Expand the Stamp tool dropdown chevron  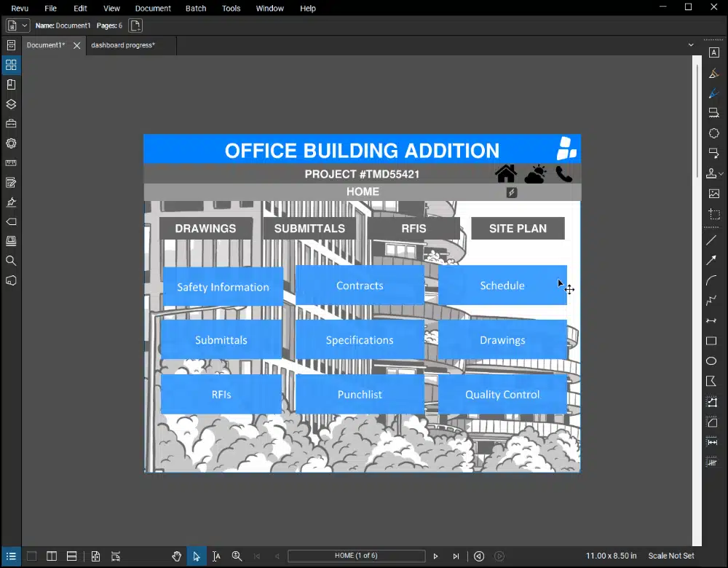pos(721,173)
